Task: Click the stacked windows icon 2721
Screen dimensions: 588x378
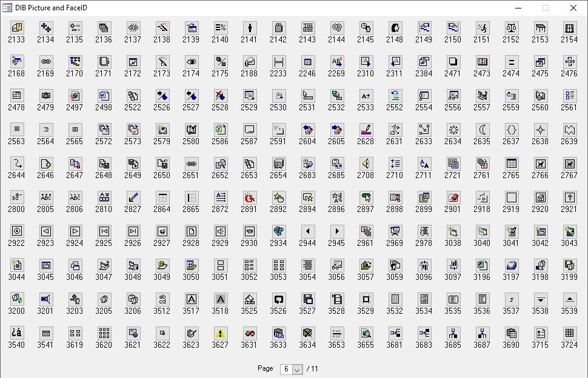Action: click(x=453, y=164)
